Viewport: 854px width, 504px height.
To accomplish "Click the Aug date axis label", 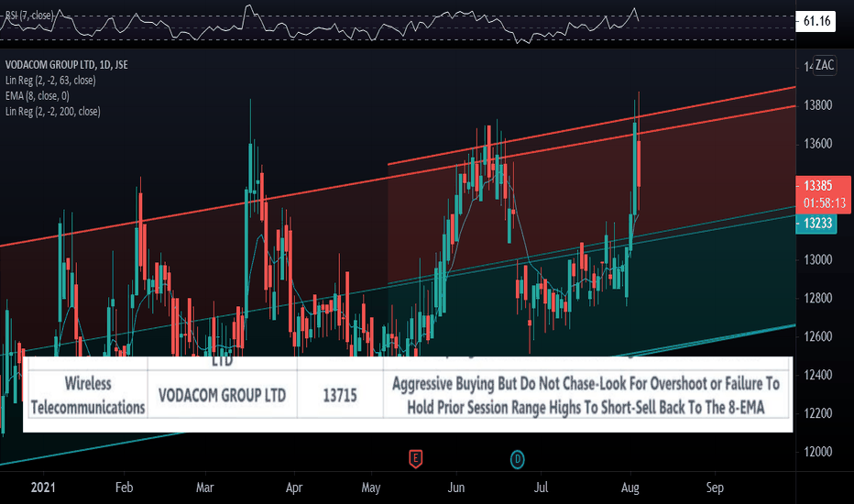I will [x=630, y=488].
